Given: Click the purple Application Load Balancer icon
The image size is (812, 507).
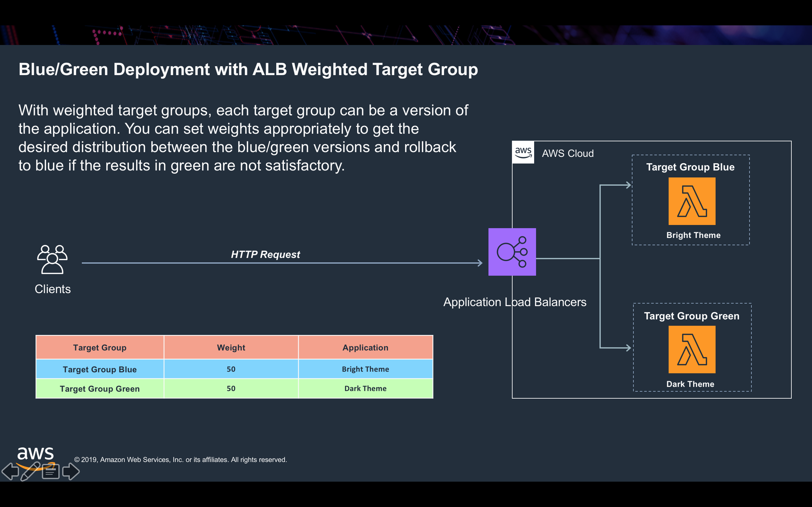Looking at the screenshot, I should click(512, 252).
